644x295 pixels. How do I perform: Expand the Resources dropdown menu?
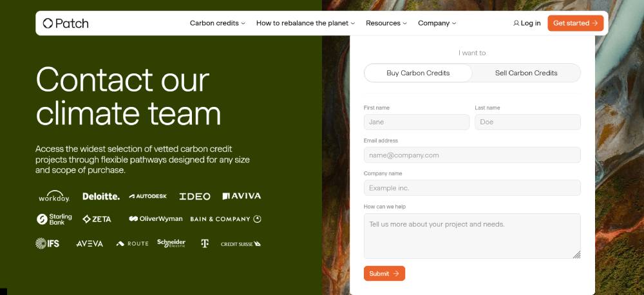click(386, 23)
